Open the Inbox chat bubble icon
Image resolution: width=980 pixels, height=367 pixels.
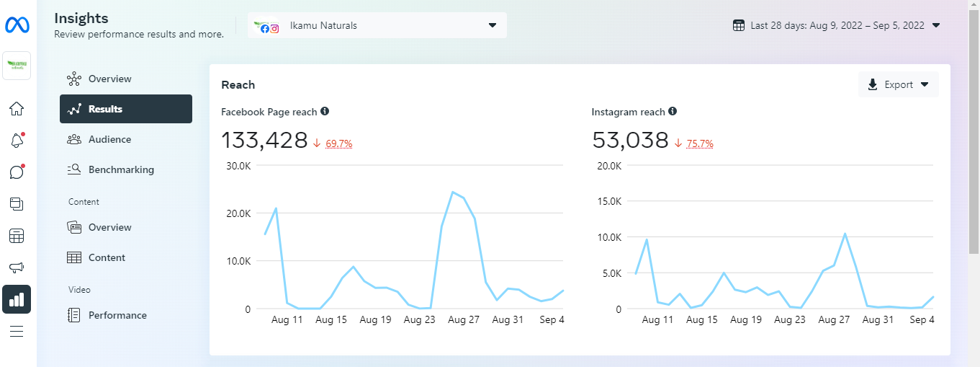(x=17, y=172)
